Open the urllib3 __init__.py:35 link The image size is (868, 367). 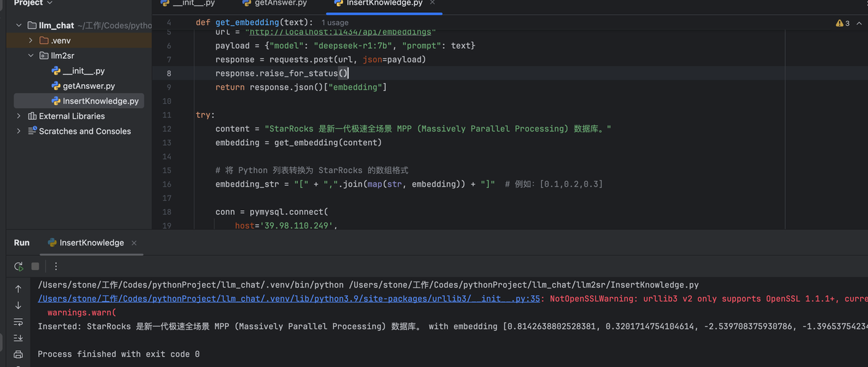[x=289, y=298]
